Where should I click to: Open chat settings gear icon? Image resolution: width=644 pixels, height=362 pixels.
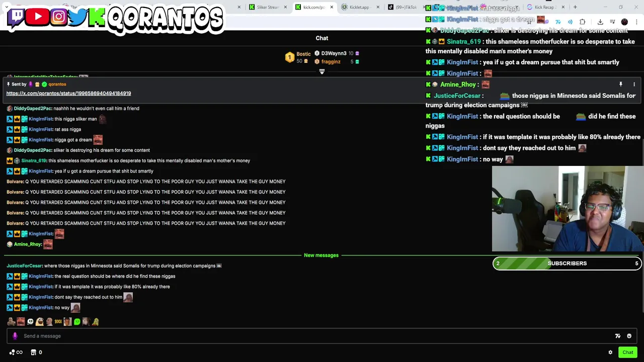point(610,352)
